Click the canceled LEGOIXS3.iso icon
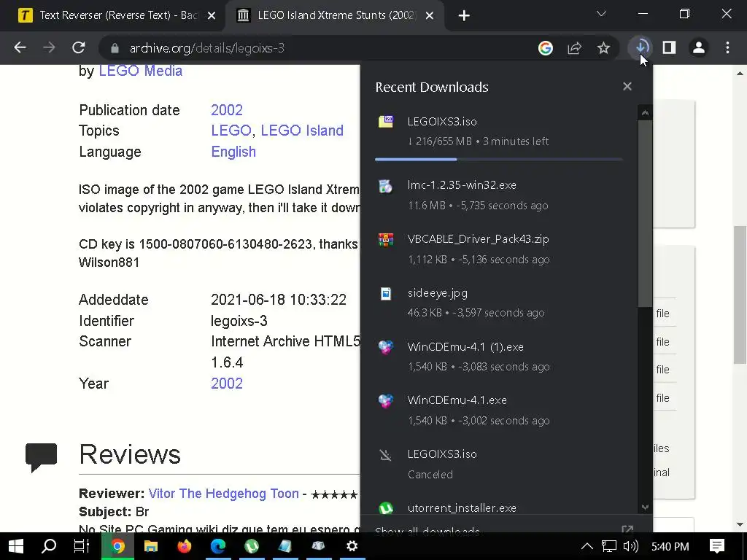 (386, 455)
